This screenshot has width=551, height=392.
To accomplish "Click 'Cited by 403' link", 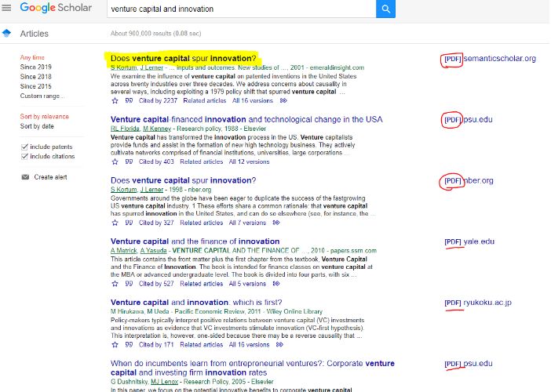I will (156, 162).
